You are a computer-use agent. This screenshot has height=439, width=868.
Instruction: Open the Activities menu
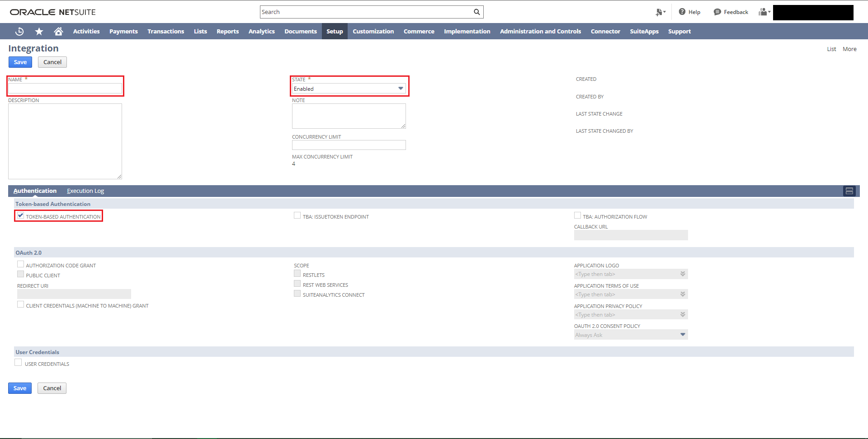86,31
